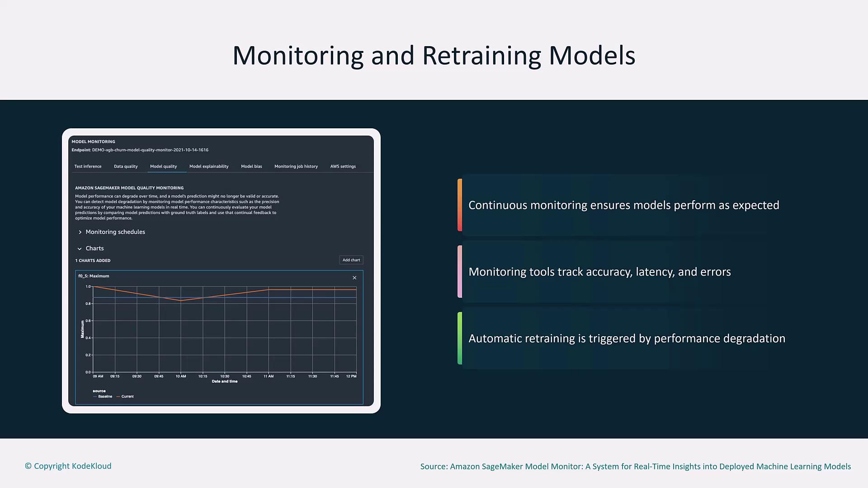Switch to the Test inference tab

point(88,166)
